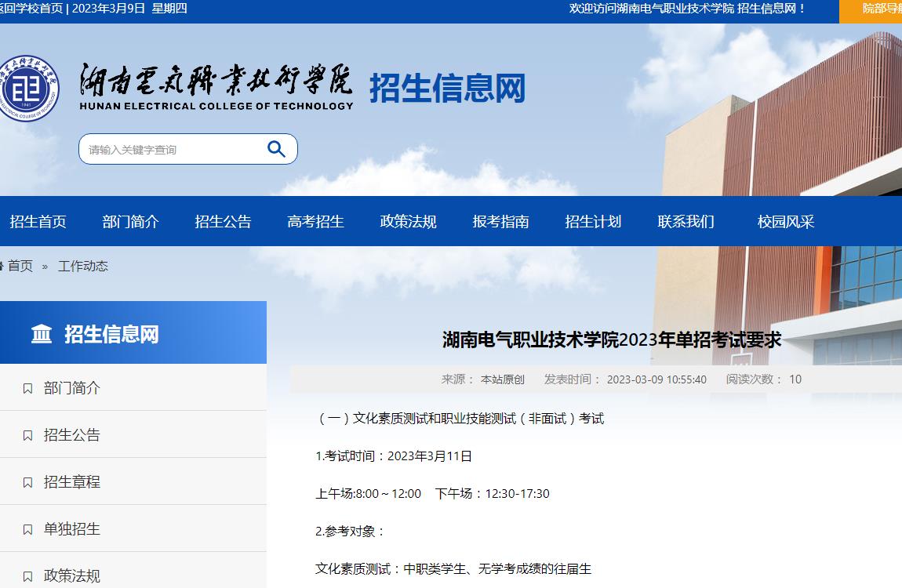
Task: Open 联系我们 navigation item
Action: [x=686, y=222]
